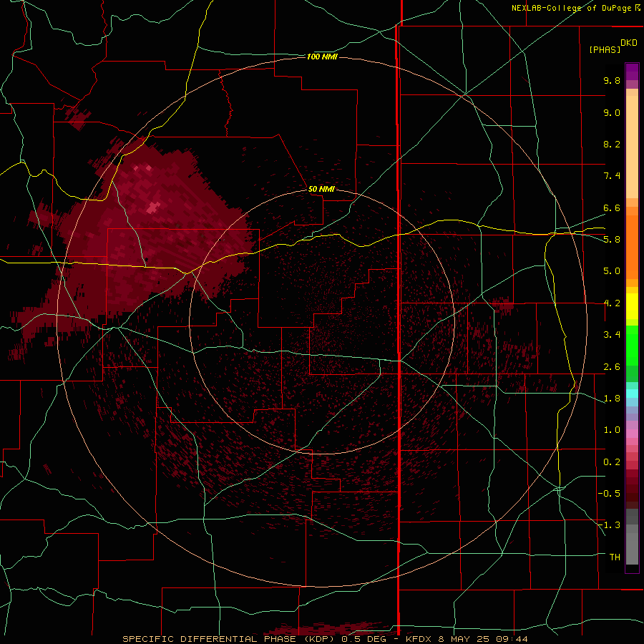Click the 50 NMI range ring label
Screen dimensions: 644x644
(x=321, y=189)
